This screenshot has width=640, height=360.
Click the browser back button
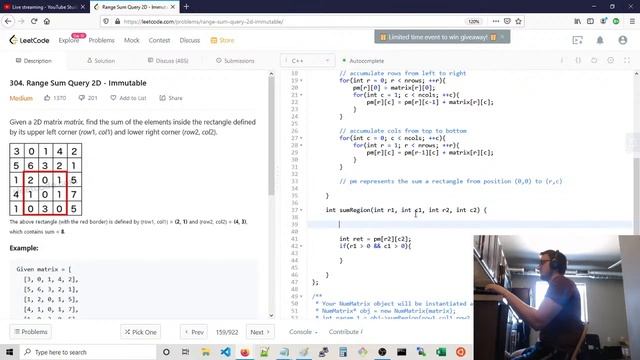coord(8,21)
